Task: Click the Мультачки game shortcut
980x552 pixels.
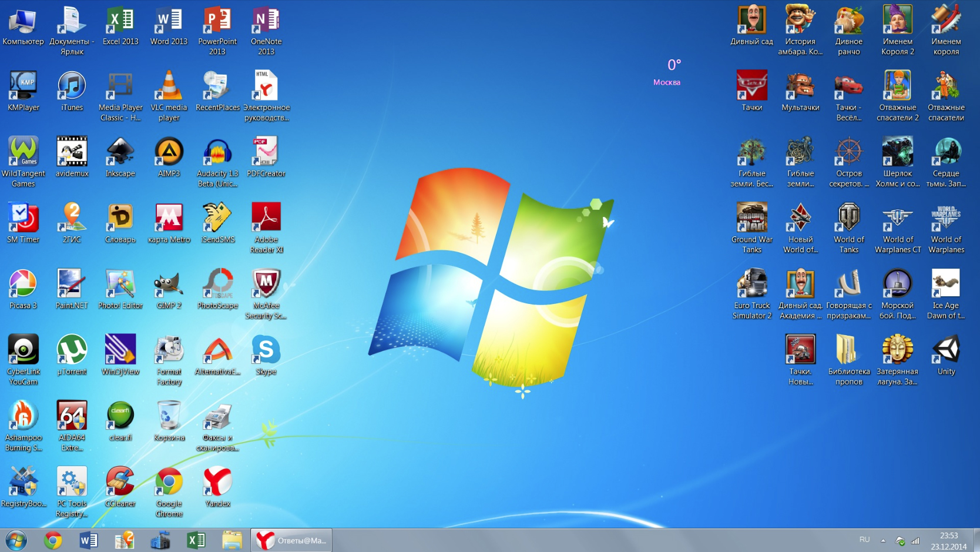Action: (x=800, y=92)
